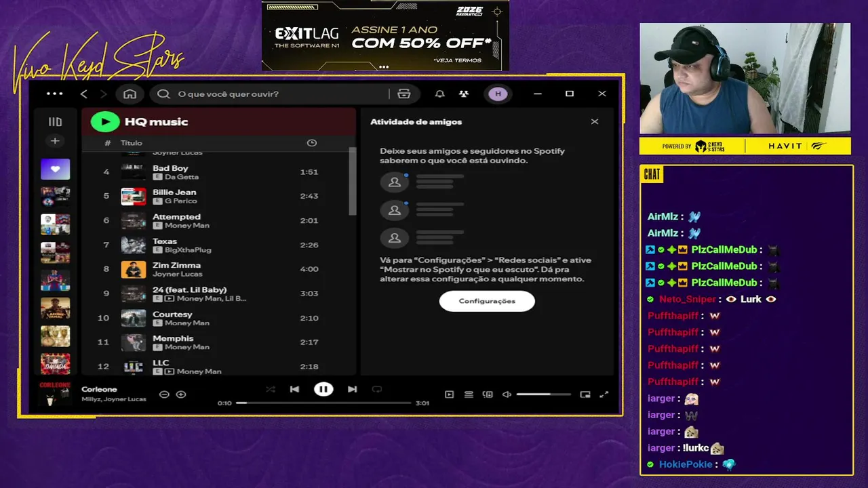
Task: Click the Configurações button
Action: pyautogui.click(x=487, y=301)
